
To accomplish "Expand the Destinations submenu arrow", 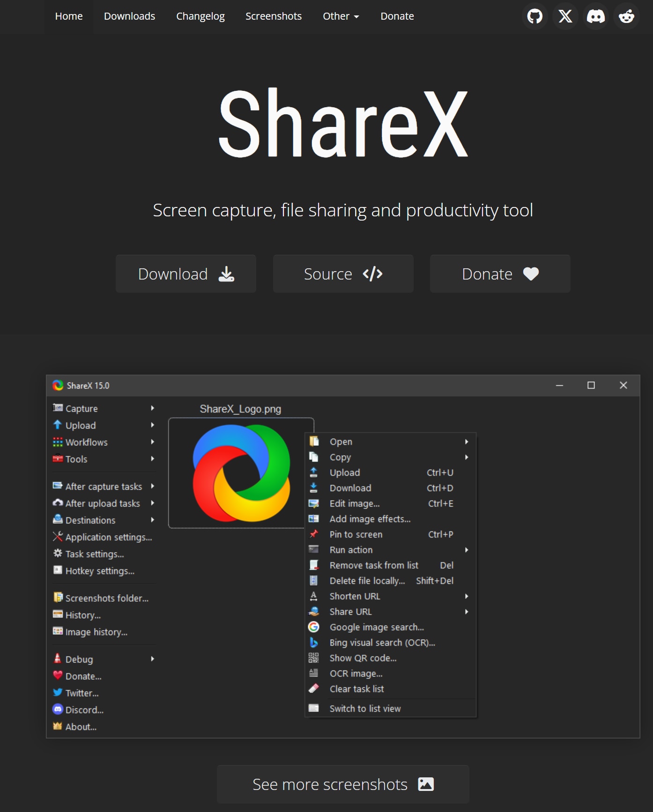I will coord(153,519).
